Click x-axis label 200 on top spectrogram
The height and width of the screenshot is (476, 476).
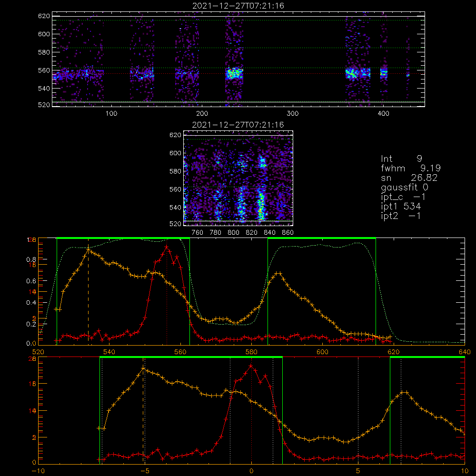pos(202,114)
